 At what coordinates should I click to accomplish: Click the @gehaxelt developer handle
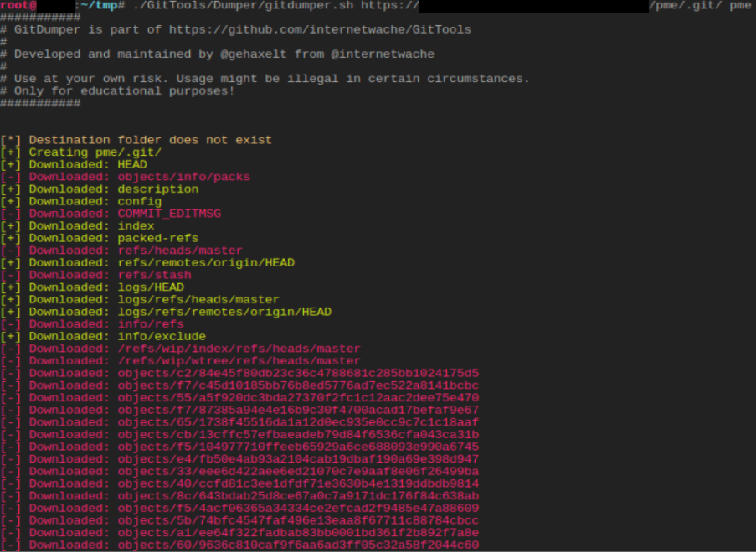tap(256, 54)
